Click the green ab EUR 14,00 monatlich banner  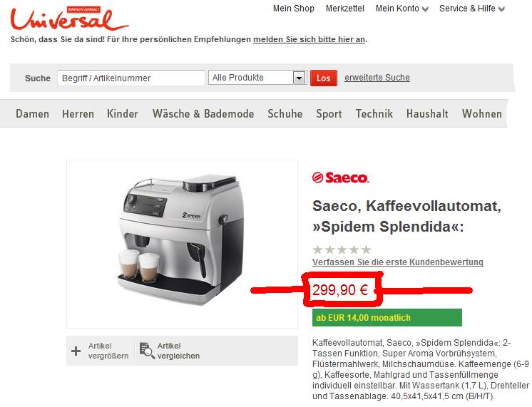[387, 317]
